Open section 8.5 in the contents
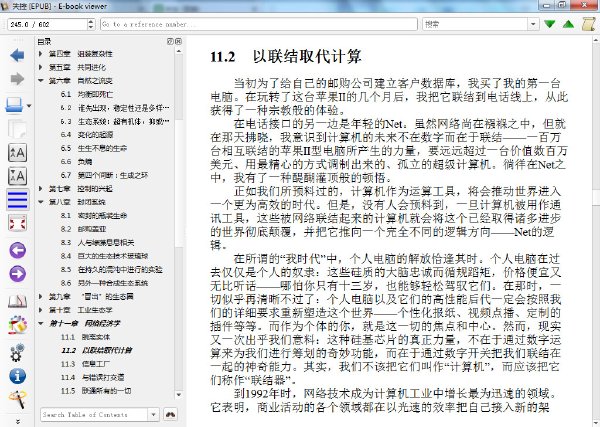This screenshot has height=427, width=600. pos(111,269)
